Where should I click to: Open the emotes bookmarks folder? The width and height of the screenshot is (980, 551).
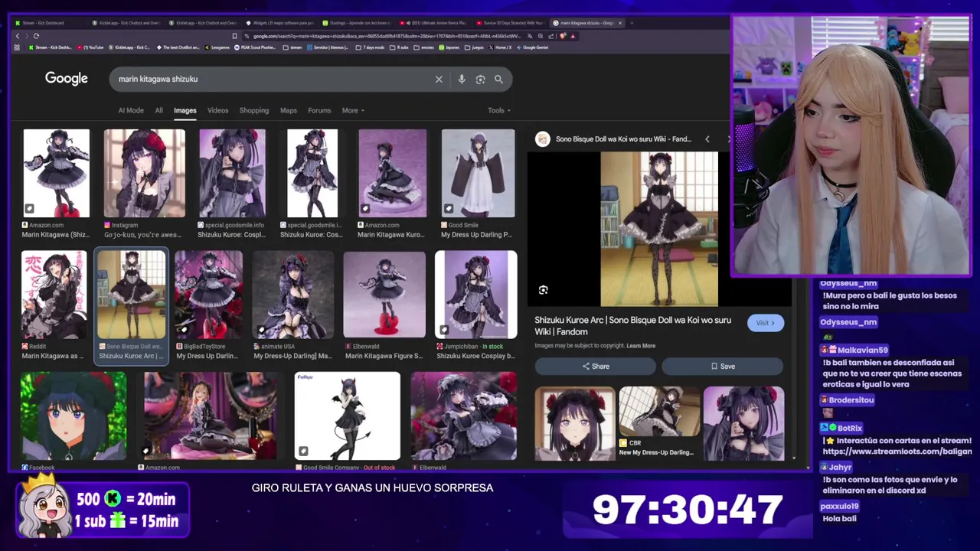pos(423,47)
